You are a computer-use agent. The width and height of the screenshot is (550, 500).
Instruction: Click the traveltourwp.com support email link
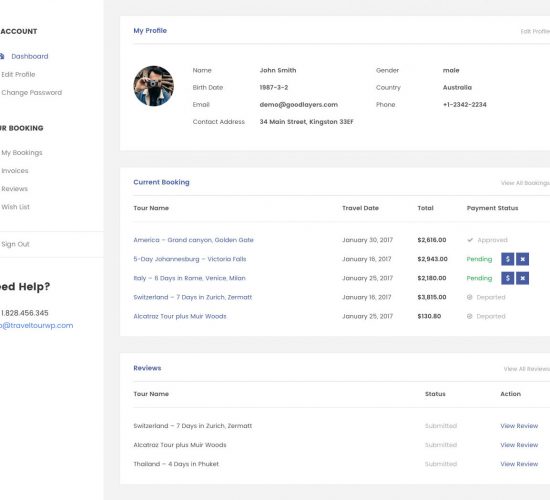point(36,326)
